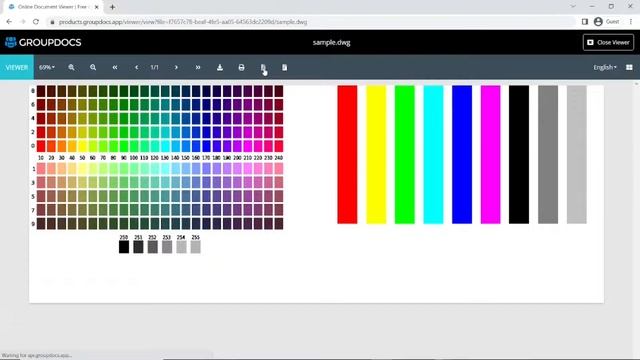Click the GroupDocs logo
Screen dimensions: 640x360
[43, 42]
